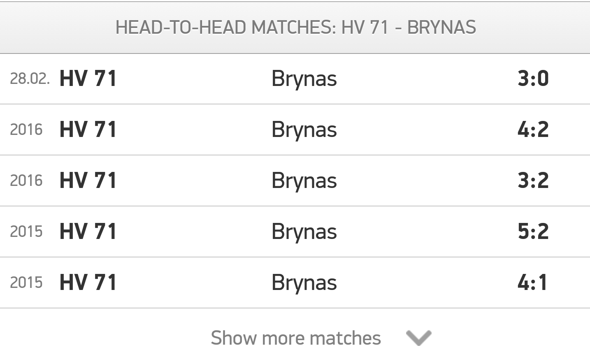590x364 pixels.
Task: Select the 3:0 score result
Action: 533,78
